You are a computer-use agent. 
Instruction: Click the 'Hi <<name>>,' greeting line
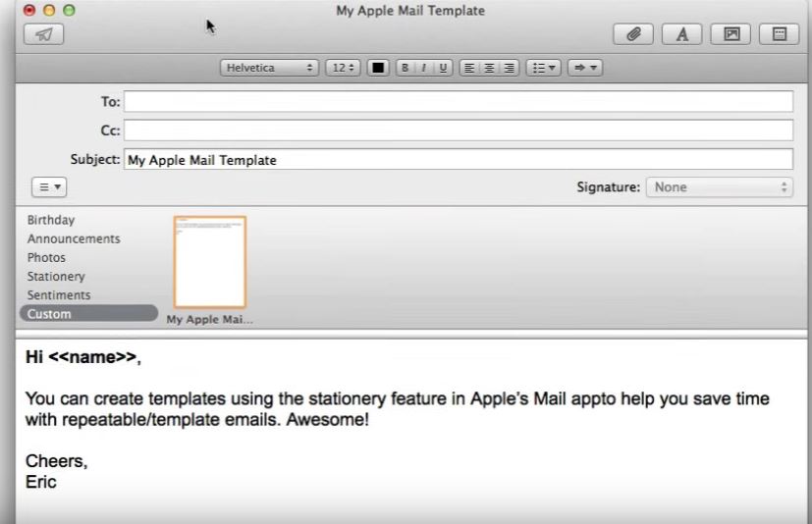tap(82, 357)
